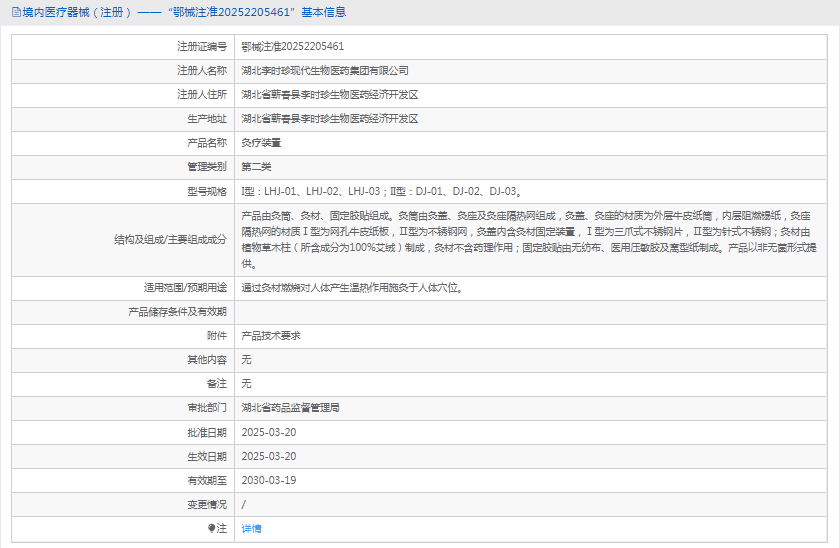Click the 生效日期 label
Viewport: 840px width, 548px height.
(x=207, y=456)
